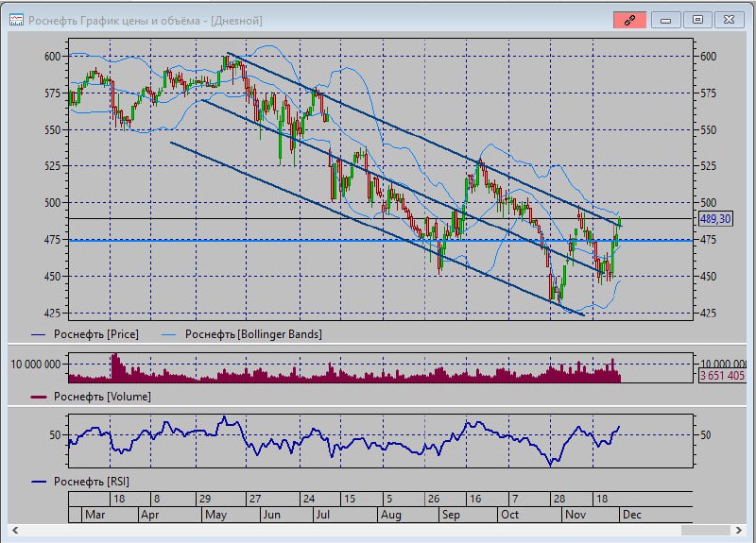Click the Роснефть [RSI] legend label
Screen dimensions: 756x543
pyautogui.click(x=91, y=482)
